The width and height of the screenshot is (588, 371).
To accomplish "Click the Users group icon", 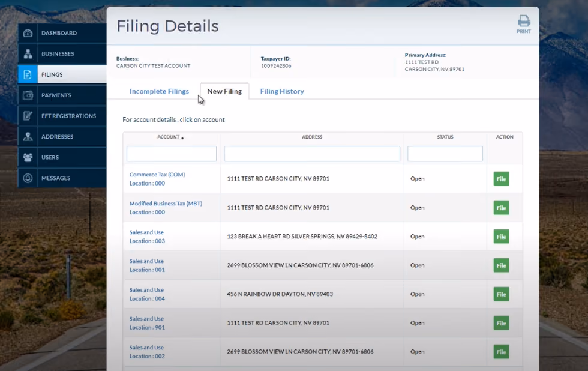I will [x=28, y=157].
